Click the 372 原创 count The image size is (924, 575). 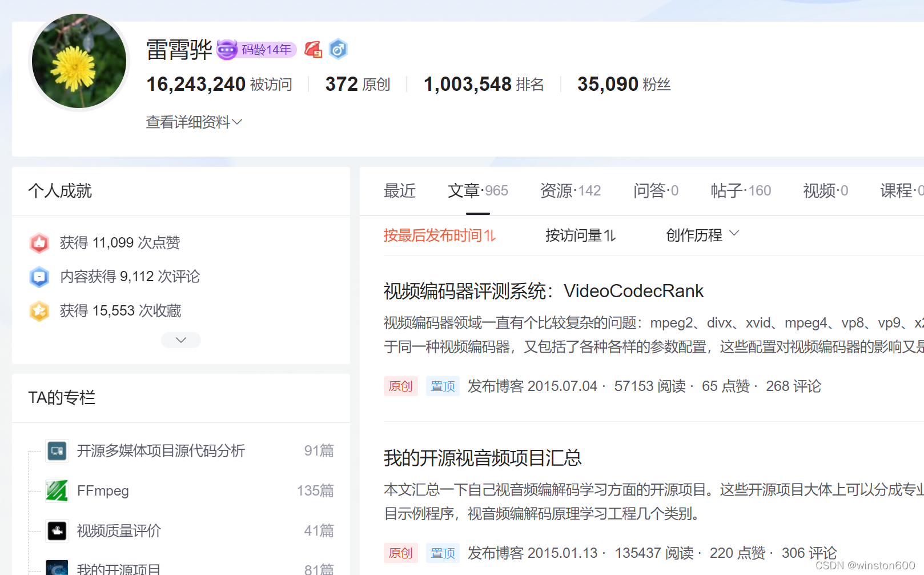pos(357,84)
